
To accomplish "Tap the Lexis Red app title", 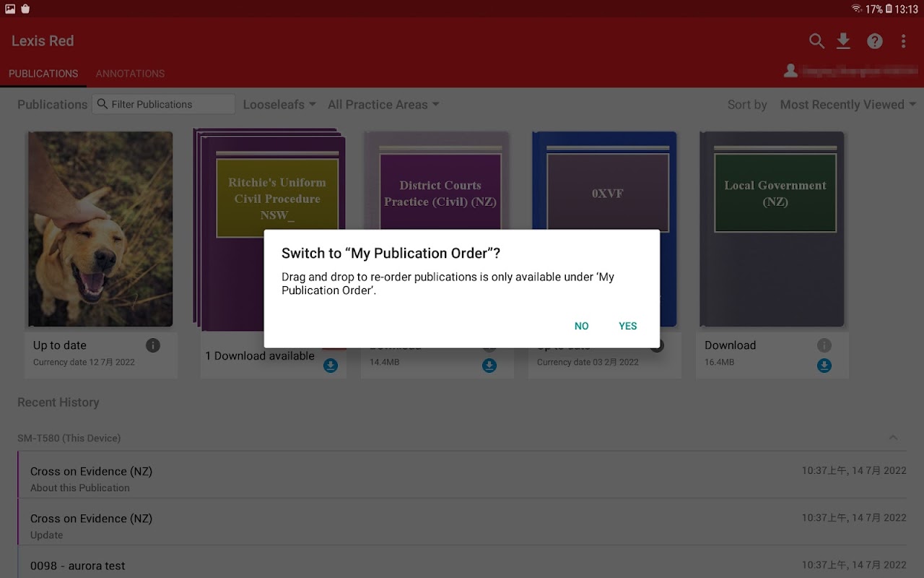I will pyautogui.click(x=43, y=41).
